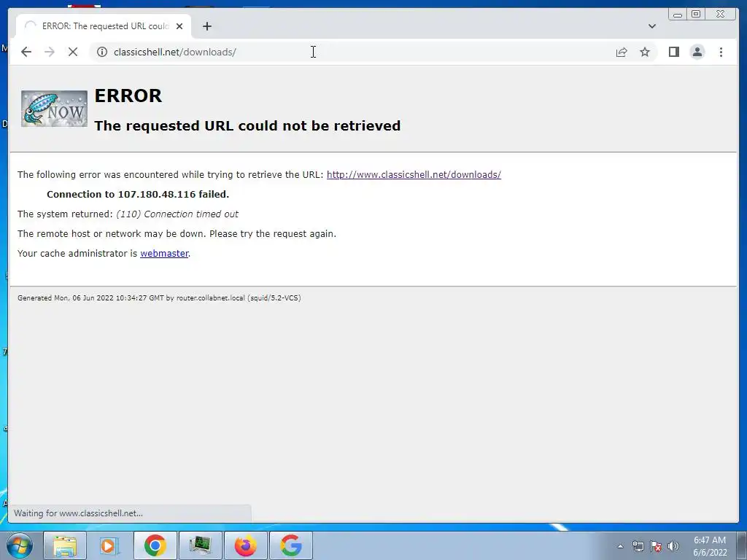The height and width of the screenshot is (560, 747).
Task: Close the ERROR tab
Action: coord(179,26)
